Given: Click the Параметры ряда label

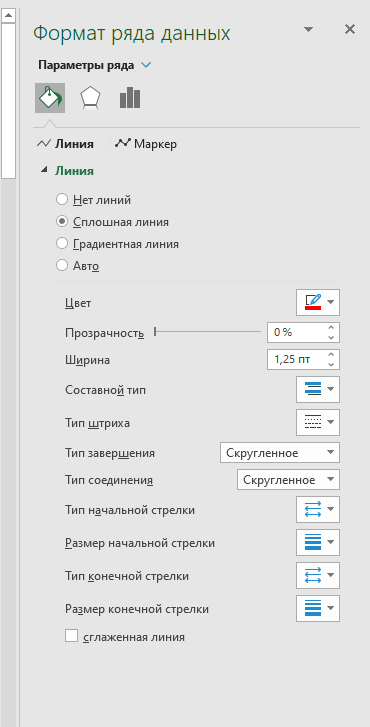Looking at the screenshot, I should pyautogui.click(x=86, y=65).
